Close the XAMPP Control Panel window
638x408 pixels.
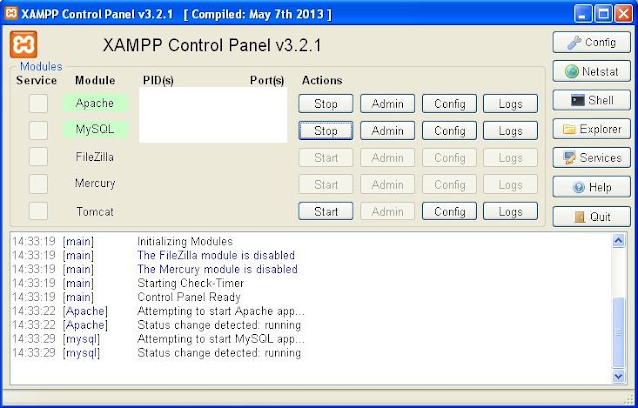[623, 14]
